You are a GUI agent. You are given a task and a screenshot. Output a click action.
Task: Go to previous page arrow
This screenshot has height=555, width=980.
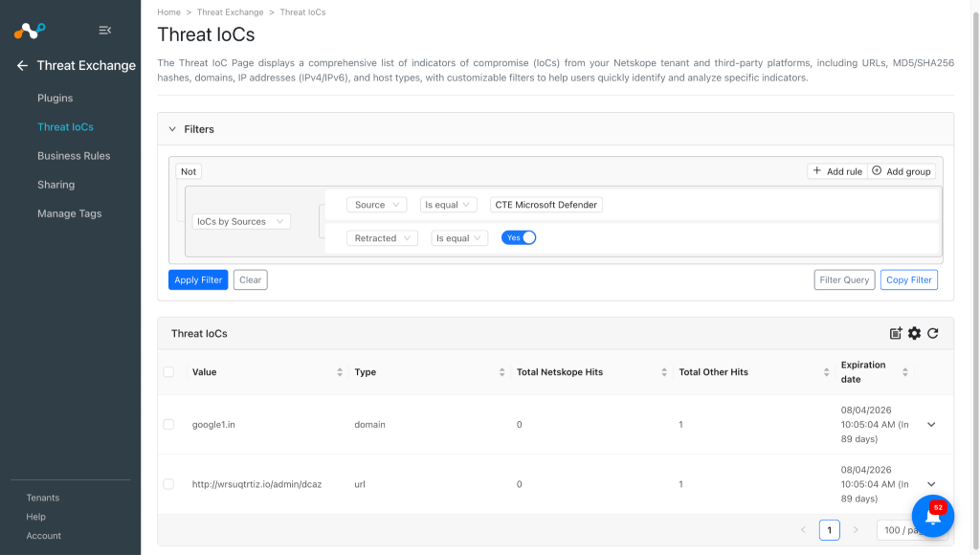tap(803, 530)
